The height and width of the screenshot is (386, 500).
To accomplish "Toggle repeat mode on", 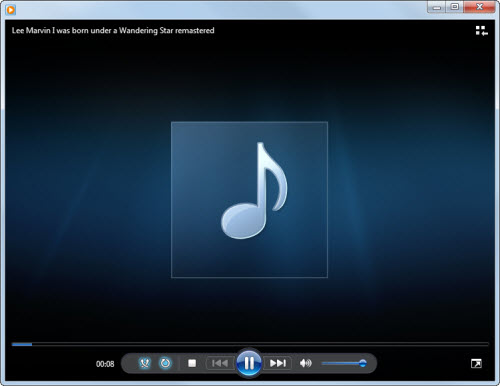I will point(165,363).
